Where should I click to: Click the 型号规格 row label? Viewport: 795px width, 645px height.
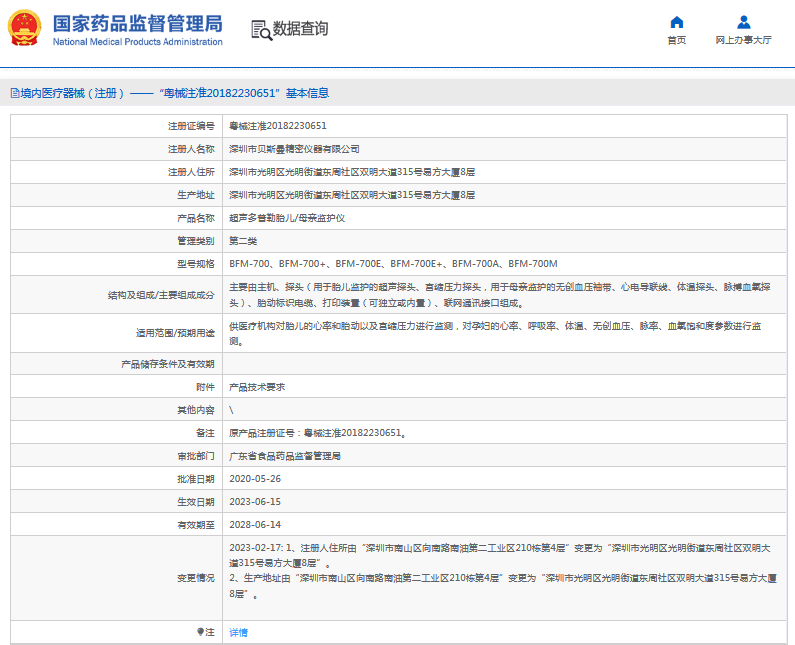[196, 264]
